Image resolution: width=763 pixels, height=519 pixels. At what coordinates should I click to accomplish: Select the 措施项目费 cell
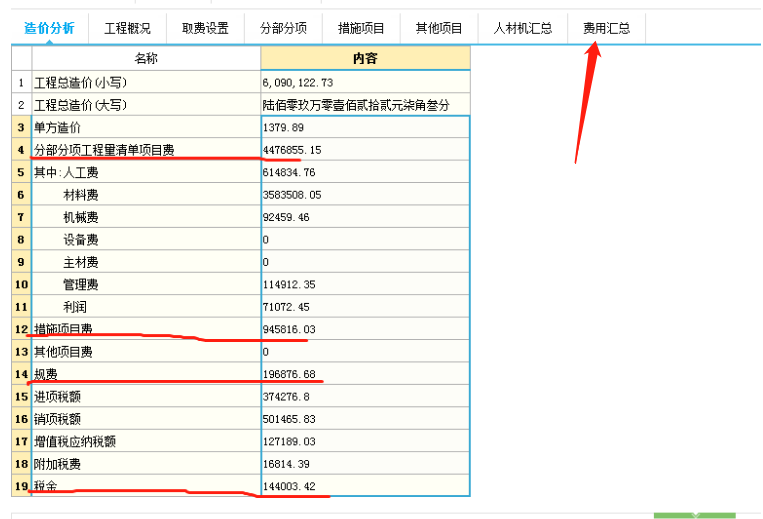pyautogui.click(x=146, y=329)
